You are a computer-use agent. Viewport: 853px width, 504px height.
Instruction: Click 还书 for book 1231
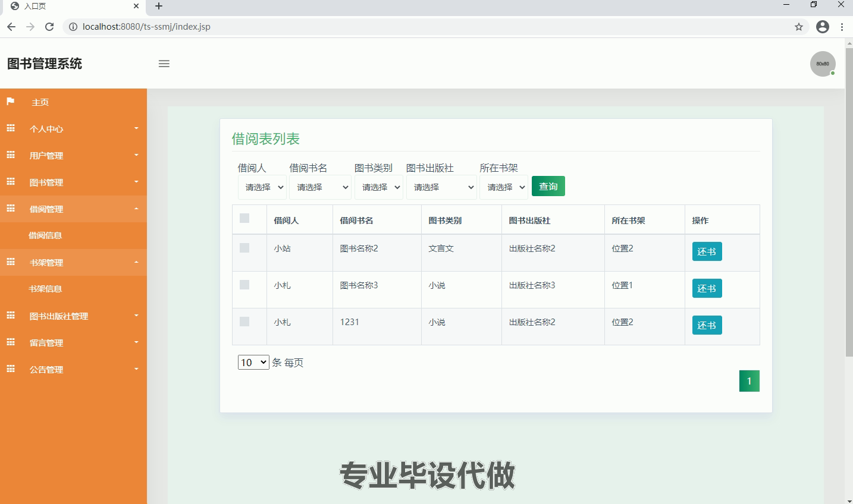(707, 325)
